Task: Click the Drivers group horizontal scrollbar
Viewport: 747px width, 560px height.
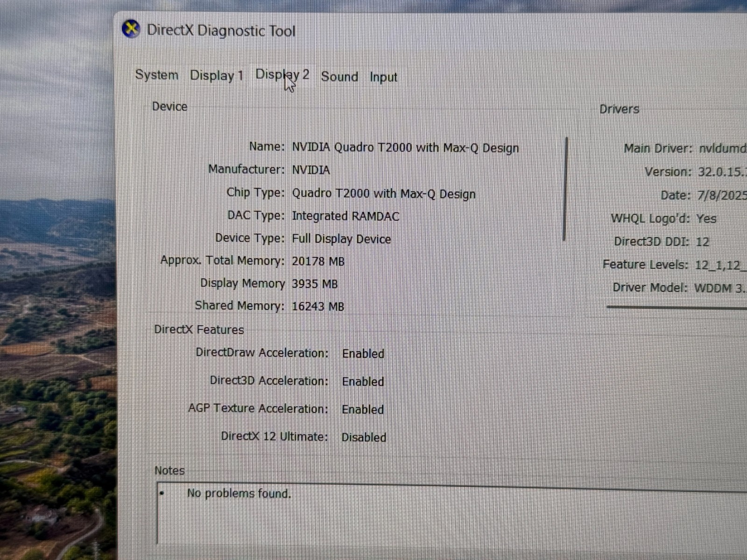Action: click(677, 307)
